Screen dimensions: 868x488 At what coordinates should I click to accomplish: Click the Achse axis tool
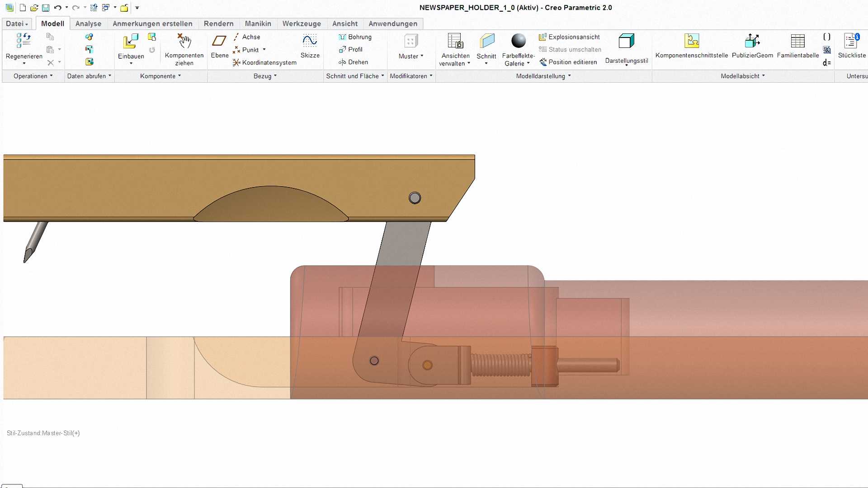[x=247, y=37]
